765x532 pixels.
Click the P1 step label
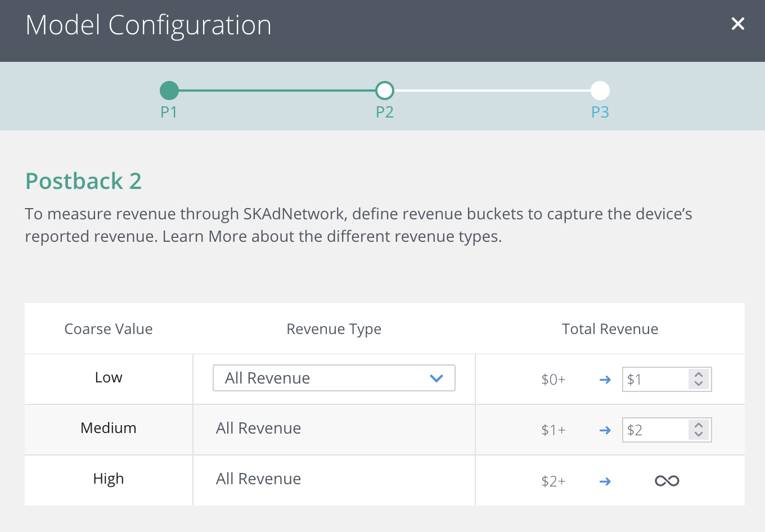pos(169,112)
